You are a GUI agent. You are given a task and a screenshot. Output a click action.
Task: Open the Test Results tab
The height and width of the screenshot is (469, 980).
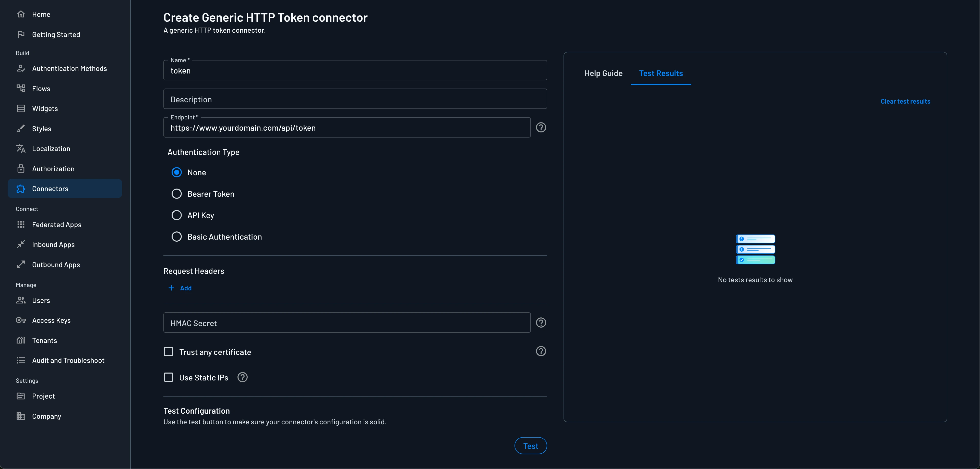coord(661,73)
